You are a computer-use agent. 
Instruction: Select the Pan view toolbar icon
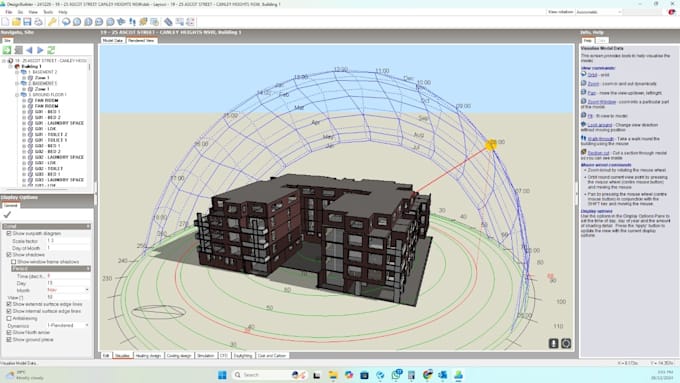88,22
